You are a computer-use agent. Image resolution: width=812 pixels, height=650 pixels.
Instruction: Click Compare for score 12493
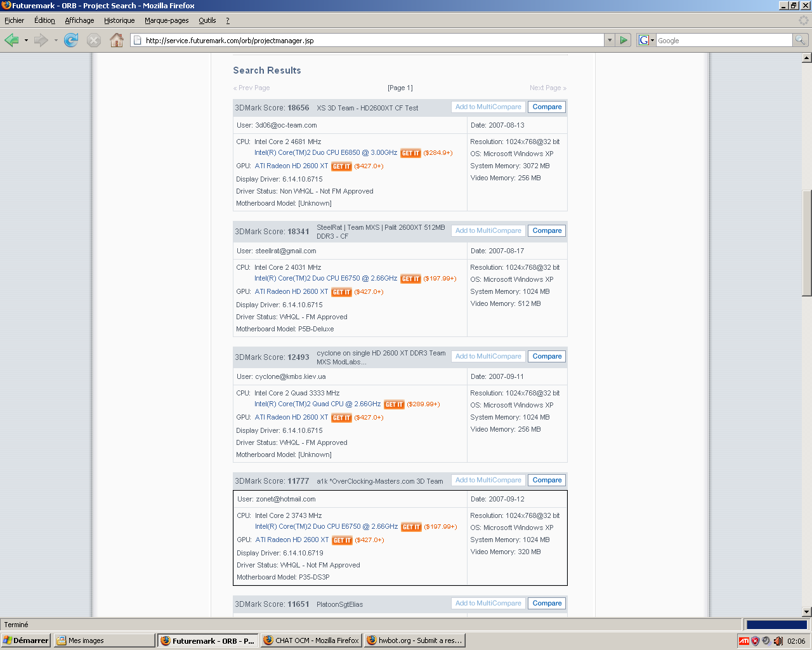point(547,357)
